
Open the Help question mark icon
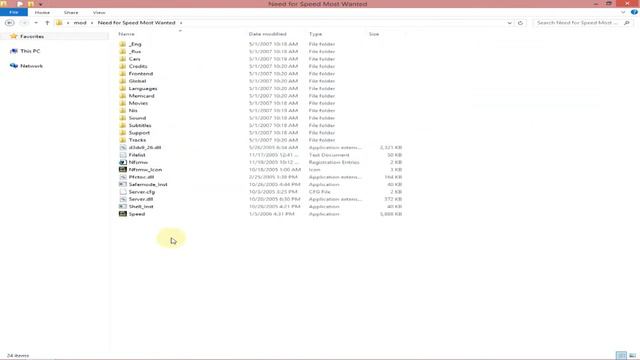click(634, 12)
